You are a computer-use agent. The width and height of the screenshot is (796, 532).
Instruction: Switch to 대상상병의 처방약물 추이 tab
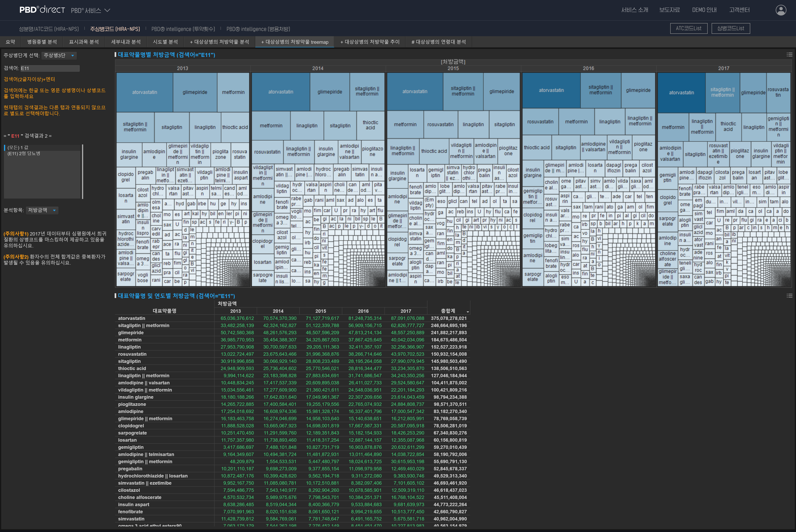tap(370, 42)
